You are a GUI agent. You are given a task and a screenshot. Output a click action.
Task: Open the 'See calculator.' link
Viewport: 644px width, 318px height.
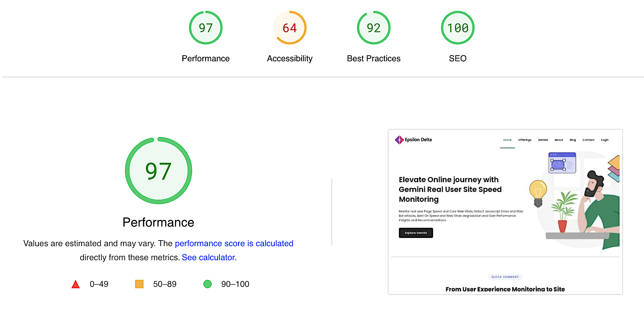point(209,257)
